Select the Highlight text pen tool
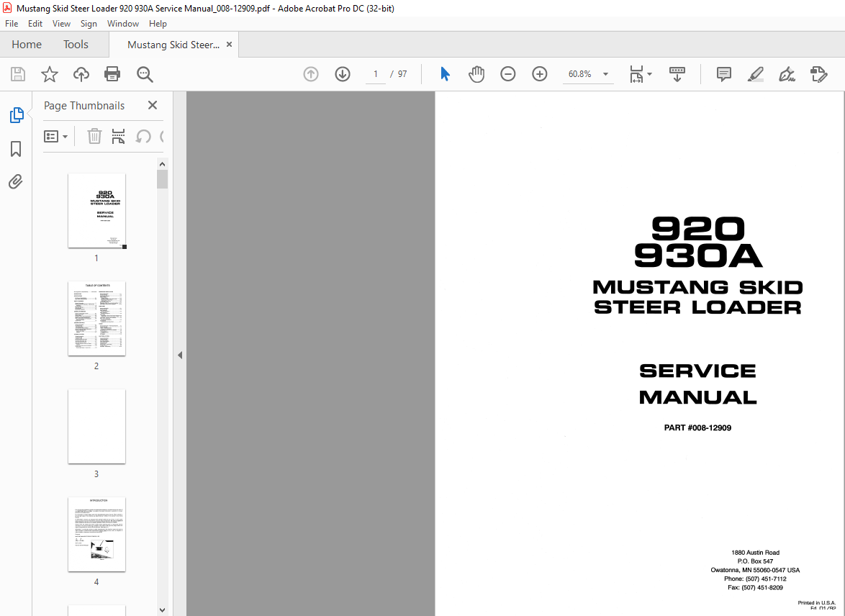845x616 pixels. click(x=756, y=74)
